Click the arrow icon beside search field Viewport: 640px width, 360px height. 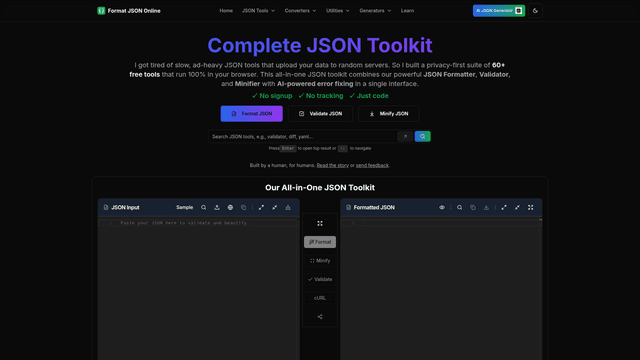click(405, 136)
